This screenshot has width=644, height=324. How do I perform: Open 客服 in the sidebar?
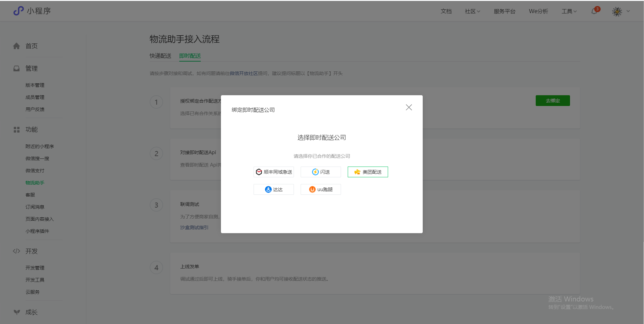[30, 195]
